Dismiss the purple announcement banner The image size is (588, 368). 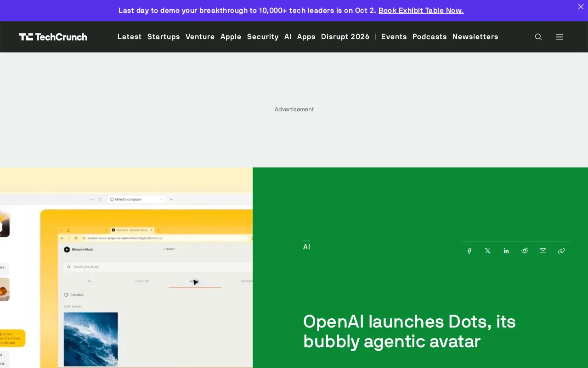[581, 7]
